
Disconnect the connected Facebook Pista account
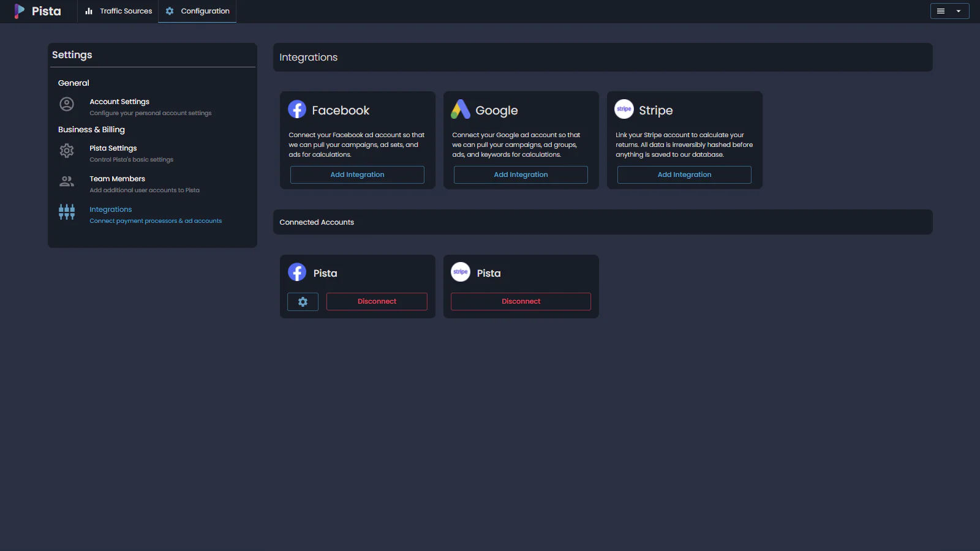tap(377, 301)
